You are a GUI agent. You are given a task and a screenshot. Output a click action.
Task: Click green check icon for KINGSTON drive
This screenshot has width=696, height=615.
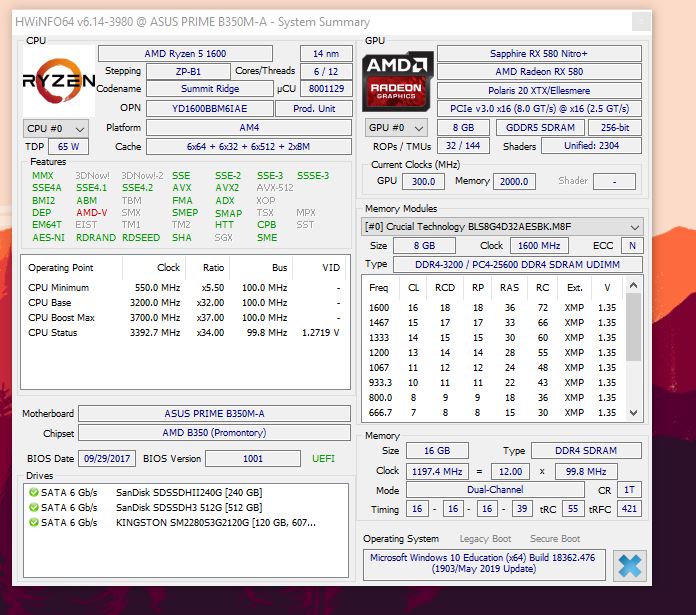tap(33, 522)
